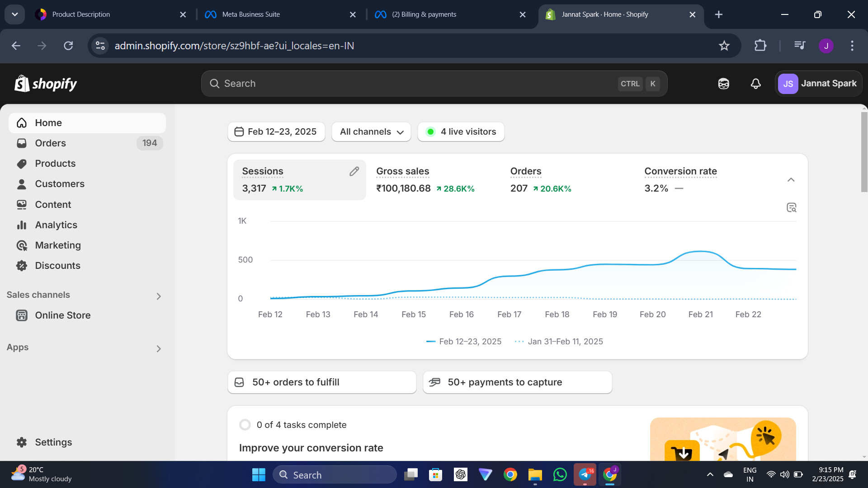Open the Chrome three-dot menu
The image size is (868, 488).
click(x=852, y=46)
